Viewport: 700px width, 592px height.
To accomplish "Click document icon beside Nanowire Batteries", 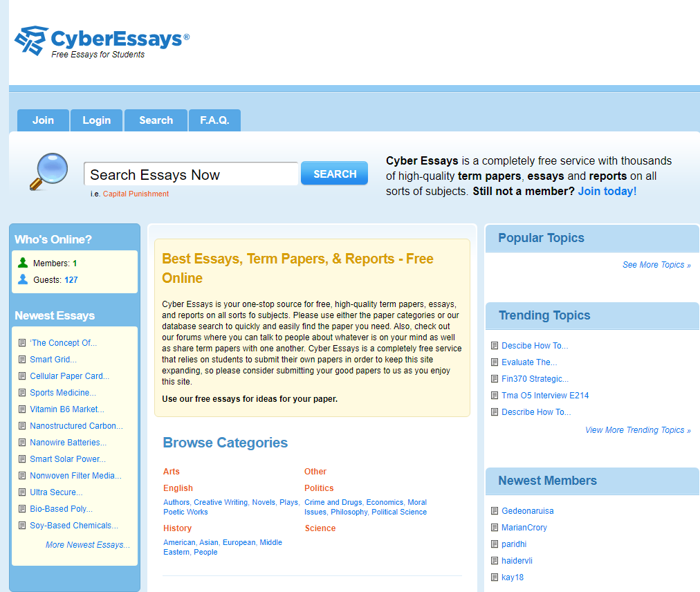I will 22,443.
